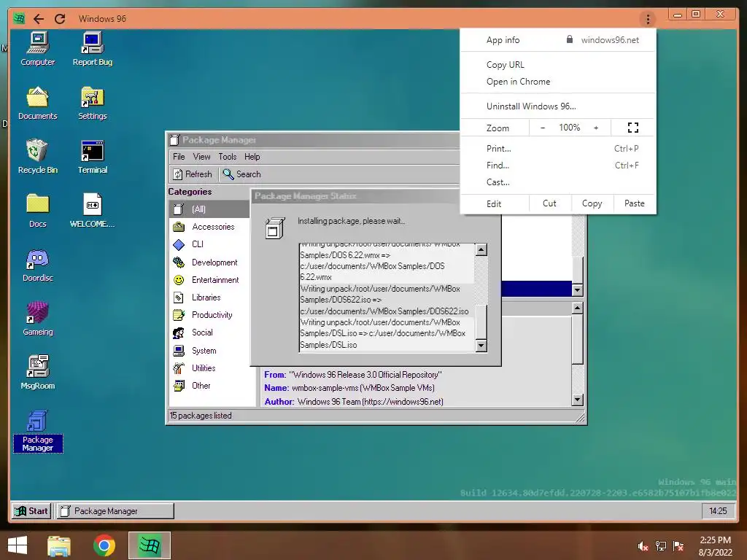Open Google Chrome from the taskbar
This screenshot has width=747, height=560.
104,545
